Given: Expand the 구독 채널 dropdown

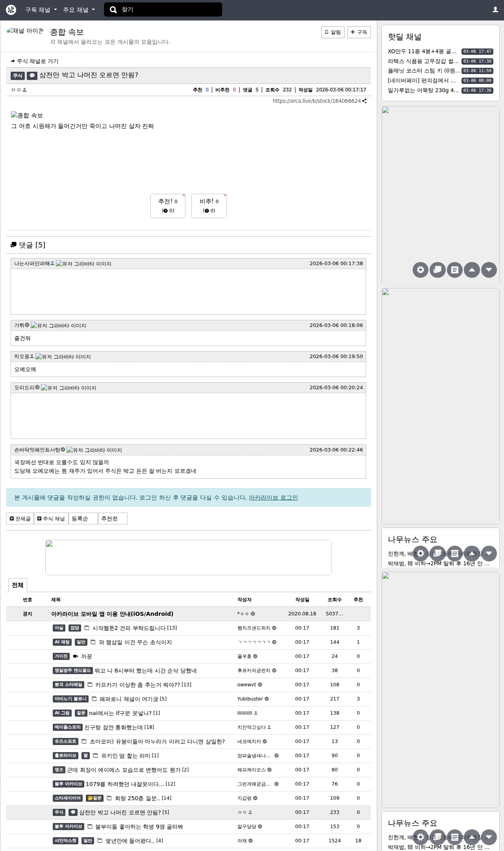Looking at the screenshot, I should pyautogui.click(x=41, y=10).
